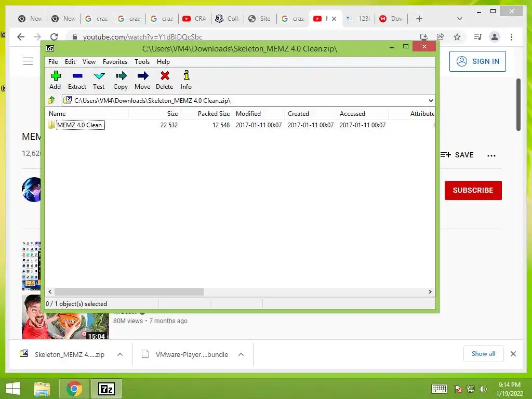This screenshot has height=399, width=532.
Task: Close the active YouTube tab
Action: tap(334, 19)
